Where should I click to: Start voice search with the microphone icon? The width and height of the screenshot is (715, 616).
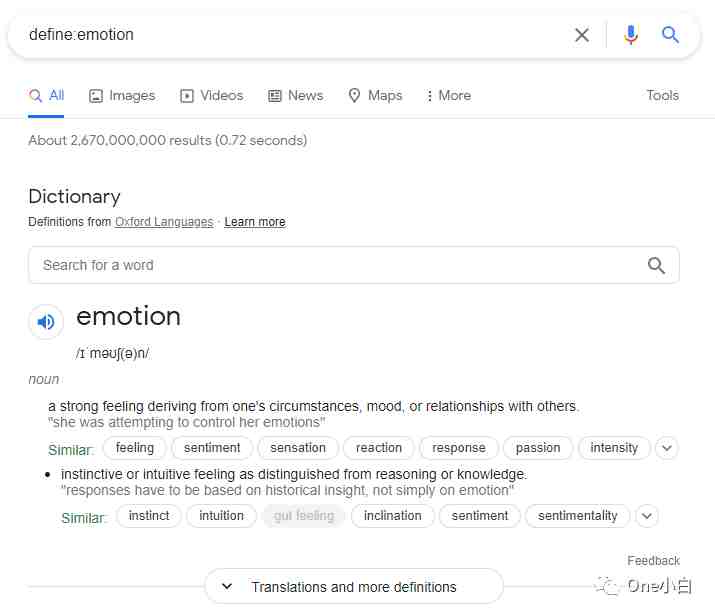point(631,35)
